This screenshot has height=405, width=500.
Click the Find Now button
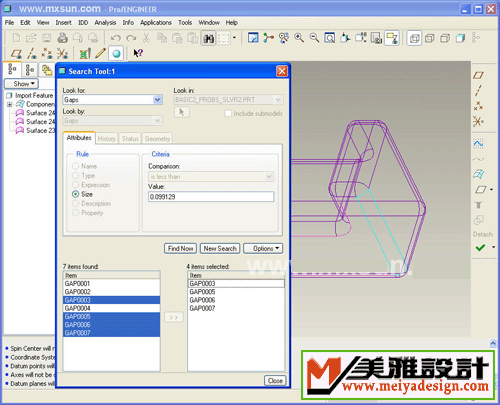[180, 249]
